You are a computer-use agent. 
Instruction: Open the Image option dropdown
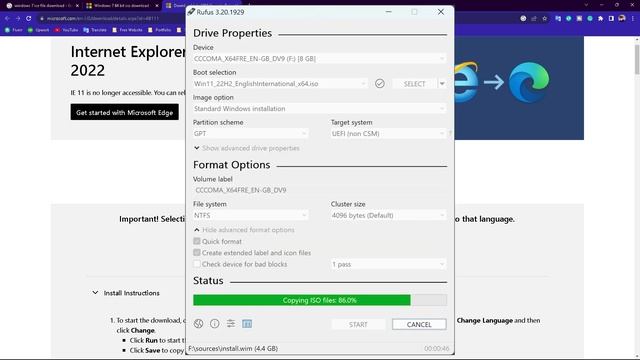tap(320, 109)
